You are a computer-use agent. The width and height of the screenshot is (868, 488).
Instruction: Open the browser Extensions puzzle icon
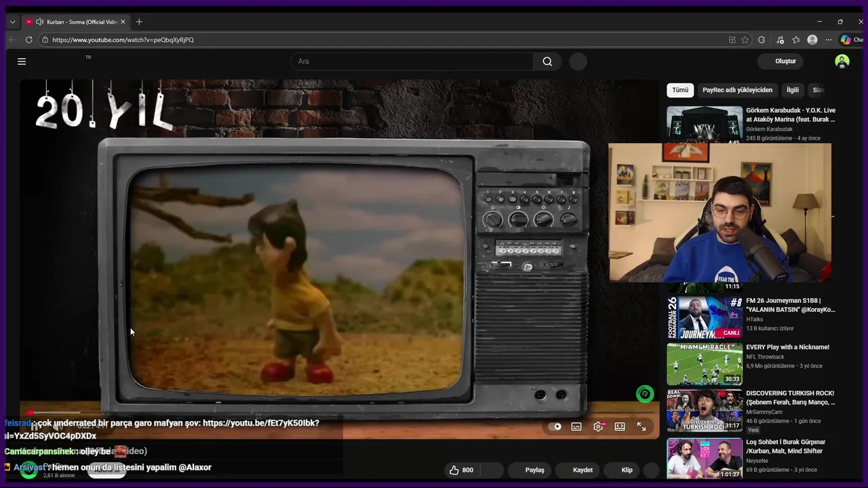[762, 40]
